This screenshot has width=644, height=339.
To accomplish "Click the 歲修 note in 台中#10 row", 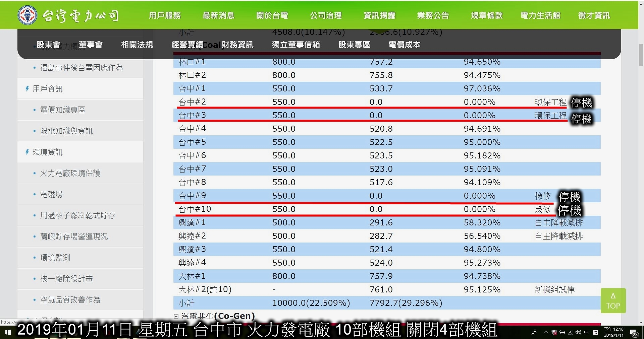I will coord(543,209).
